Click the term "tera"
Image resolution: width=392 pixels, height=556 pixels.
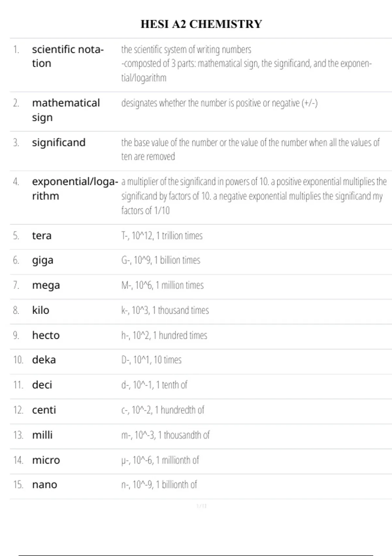coord(42,236)
